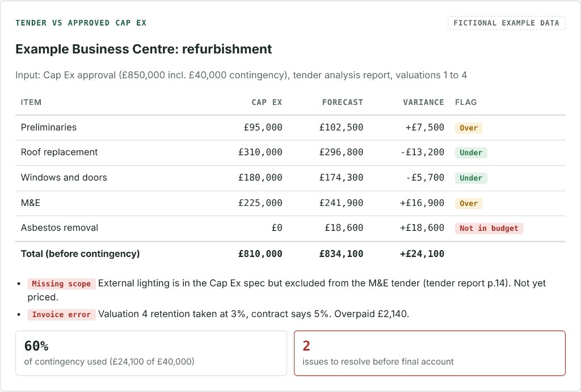Select the Preliminaries row label
This screenshot has width=581, height=392.
[x=49, y=128]
